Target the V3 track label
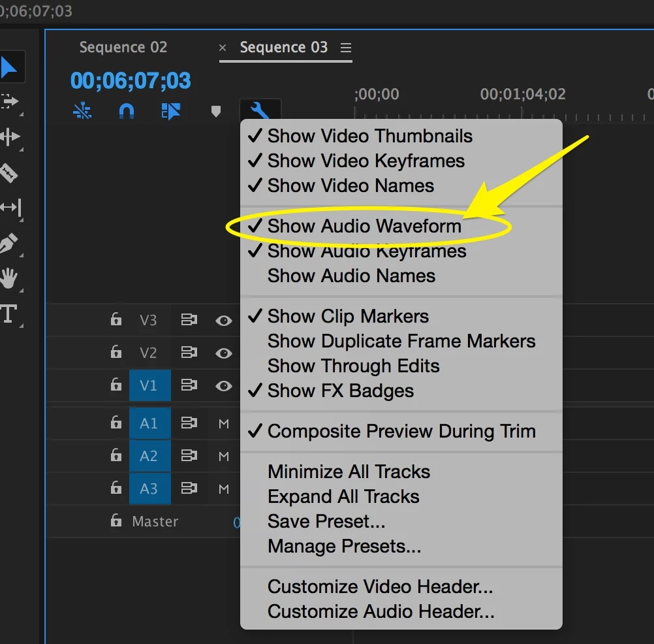The width and height of the screenshot is (654, 644). [x=148, y=320]
